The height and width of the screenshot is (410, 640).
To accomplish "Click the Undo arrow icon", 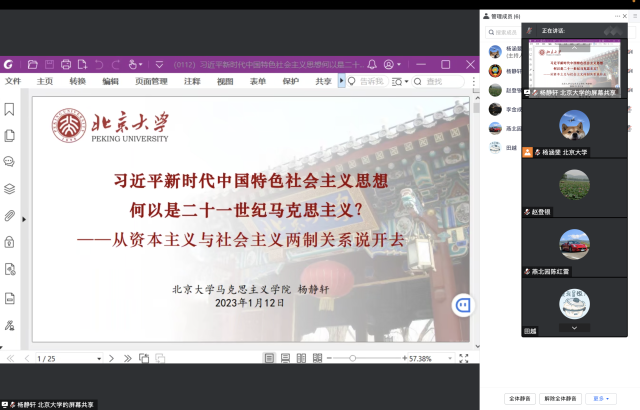I will point(99,64).
